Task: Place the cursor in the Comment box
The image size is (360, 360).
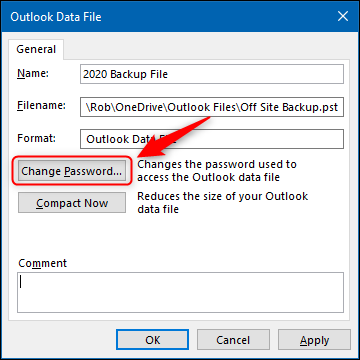Action: 180,292
